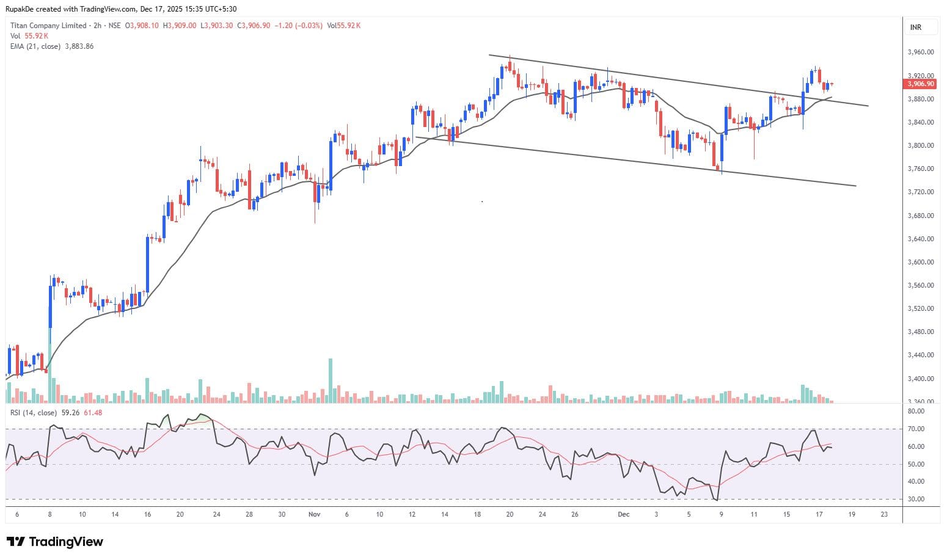947x560 pixels.
Task: Click the 70.00 level on the RSI axis
Action: pos(916,429)
